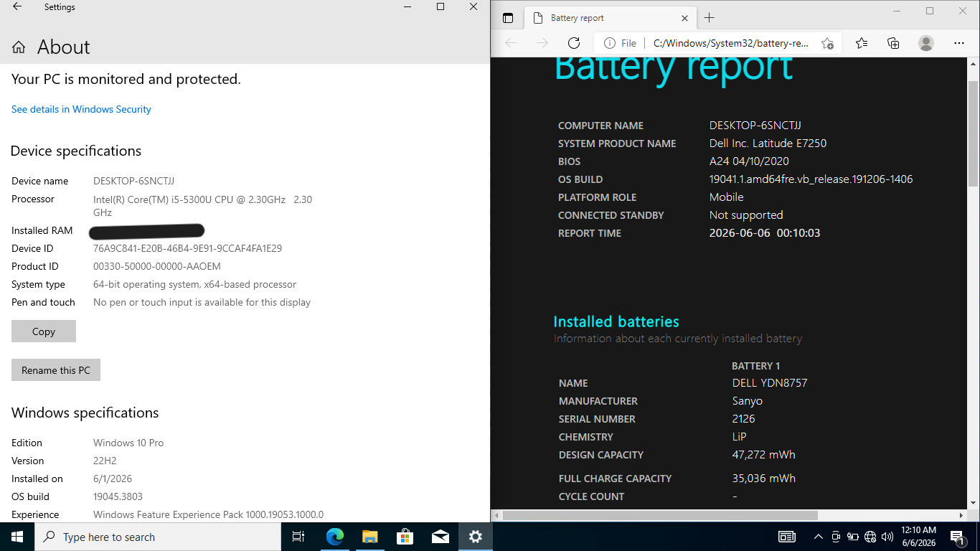This screenshot has width=980, height=551.
Task: Click the Installed on date 6/1/2026
Action: (113, 479)
